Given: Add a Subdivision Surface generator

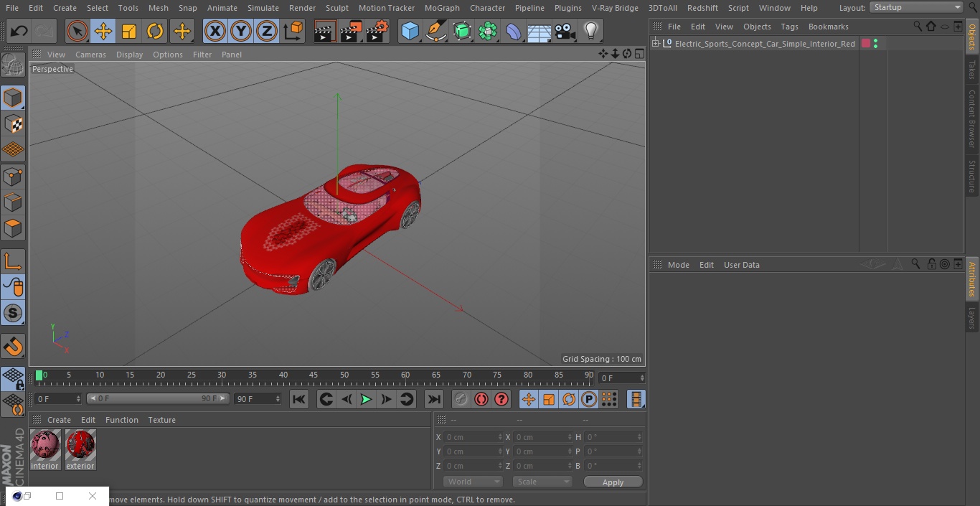Looking at the screenshot, I should pyautogui.click(x=462, y=31).
